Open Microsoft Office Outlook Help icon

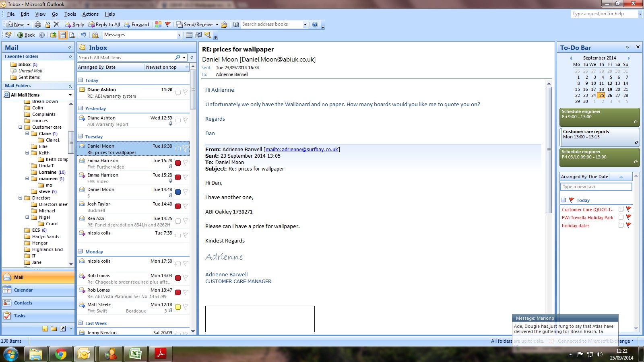pyautogui.click(x=315, y=25)
